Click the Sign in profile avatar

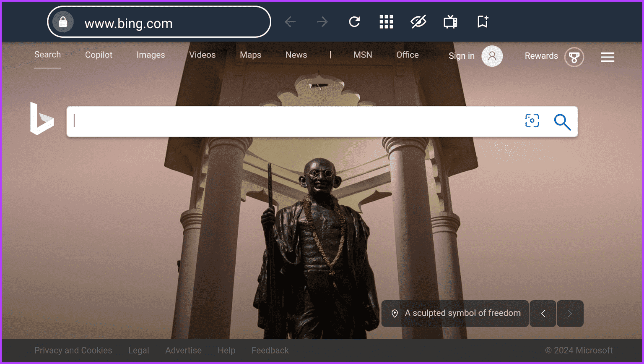(x=492, y=56)
